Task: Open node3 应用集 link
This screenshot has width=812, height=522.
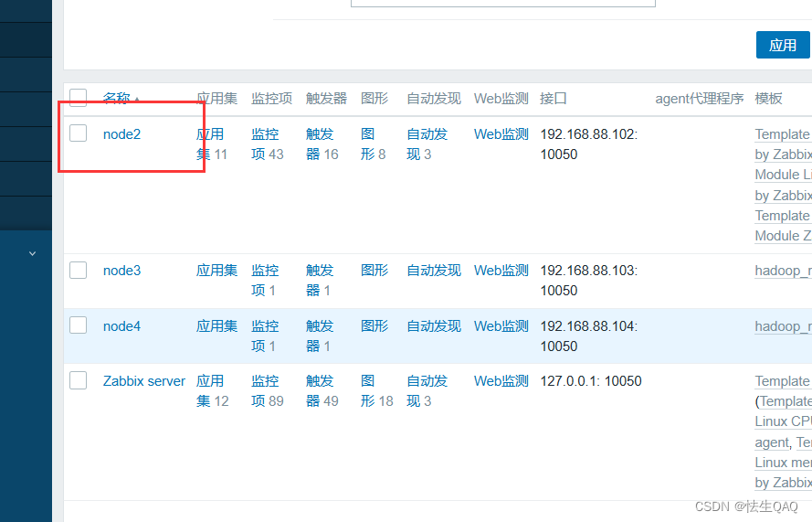Action: point(216,271)
